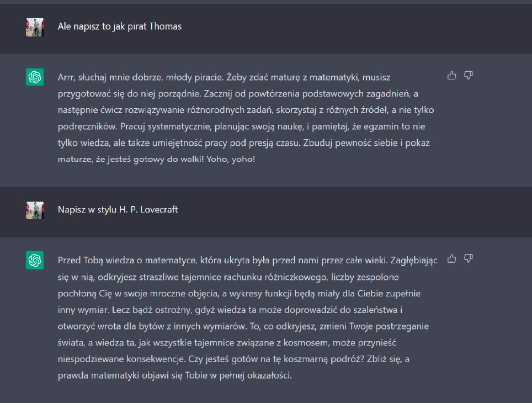Click the ChatGPT logo beside the Przed Tobą reply
The width and height of the screenshot is (532, 403).
35,261
